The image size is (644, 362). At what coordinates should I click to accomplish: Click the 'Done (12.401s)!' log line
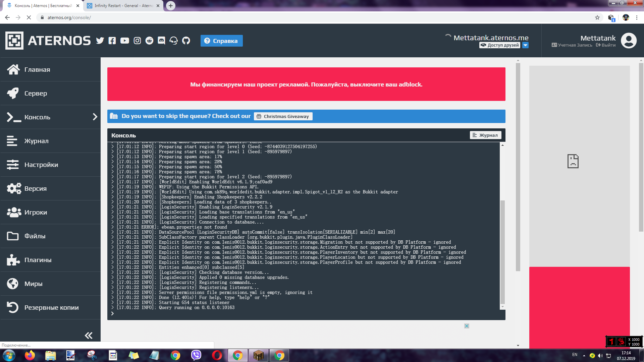pyautogui.click(x=191, y=297)
